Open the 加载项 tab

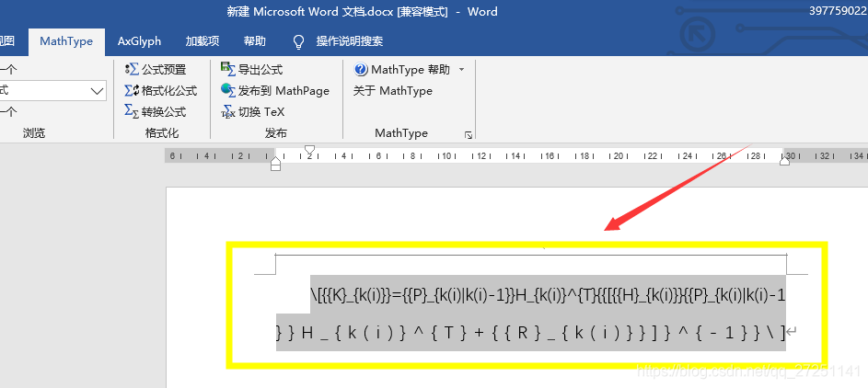(203, 41)
